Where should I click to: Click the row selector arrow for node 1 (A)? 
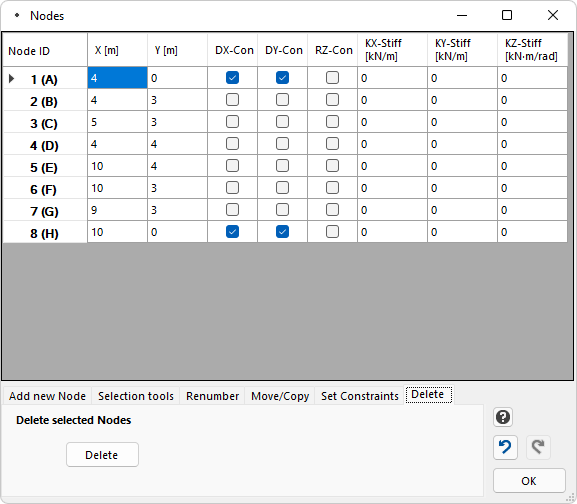(11, 78)
